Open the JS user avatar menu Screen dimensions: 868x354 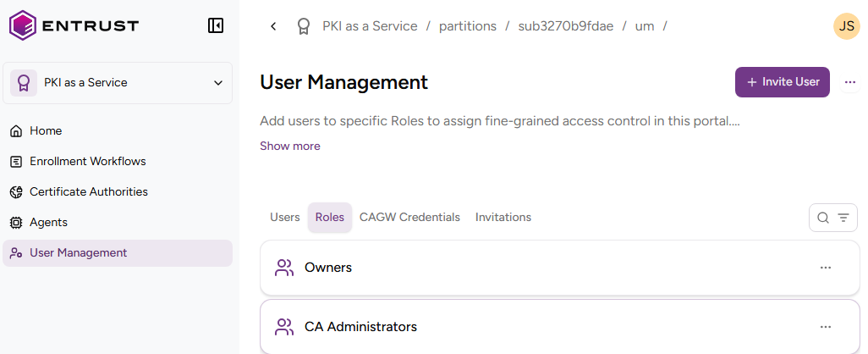846,26
